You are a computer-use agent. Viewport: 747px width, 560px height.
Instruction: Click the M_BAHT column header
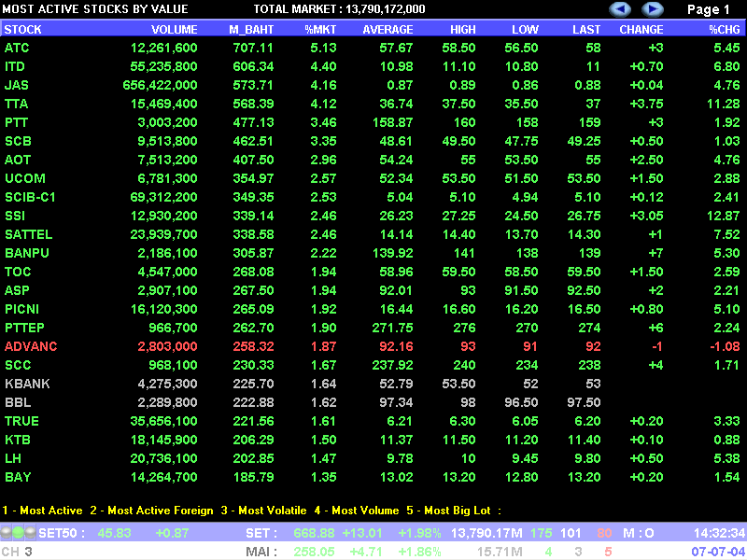point(251,30)
